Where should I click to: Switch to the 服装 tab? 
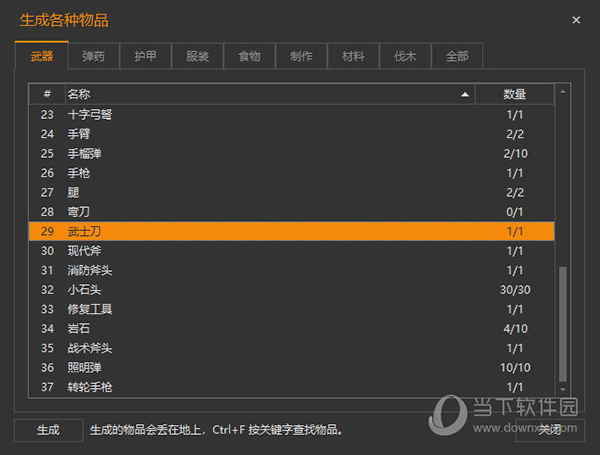tap(197, 56)
